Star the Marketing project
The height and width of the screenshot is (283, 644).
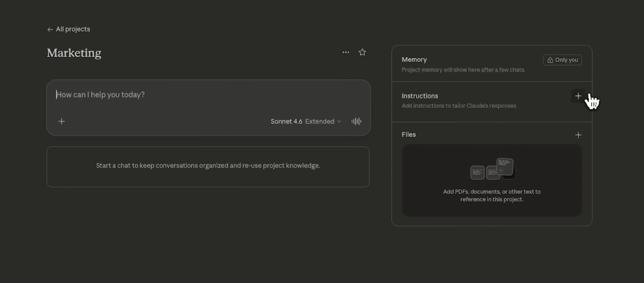click(x=362, y=52)
